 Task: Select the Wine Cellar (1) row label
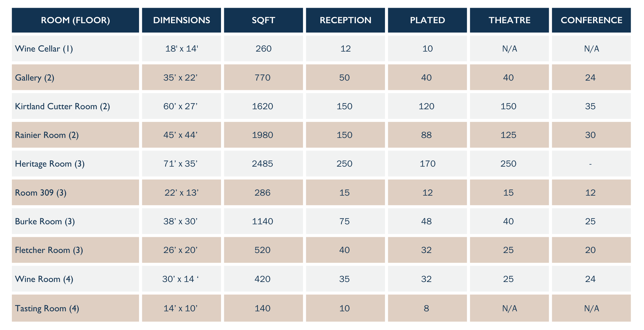pyautogui.click(x=44, y=49)
